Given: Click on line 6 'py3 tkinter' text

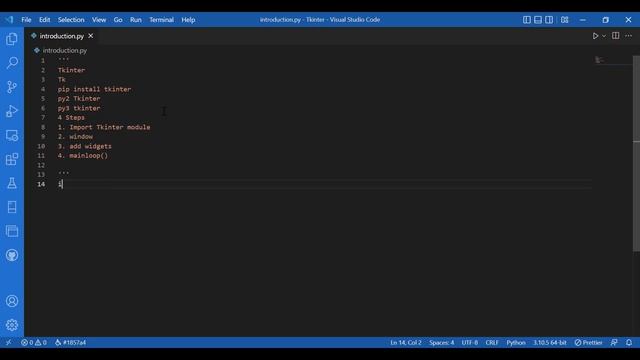Looking at the screenshot, I should (79, 108).
